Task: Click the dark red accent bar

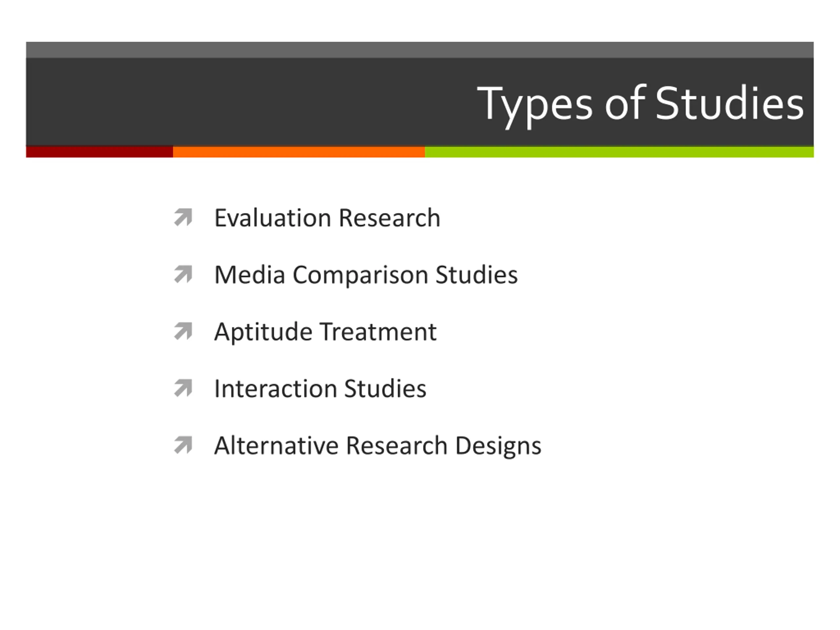Action: (x=99, y=152)
